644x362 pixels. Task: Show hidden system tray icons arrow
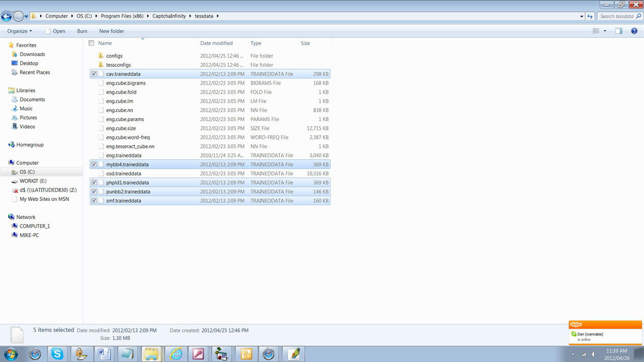coord(573,354)
